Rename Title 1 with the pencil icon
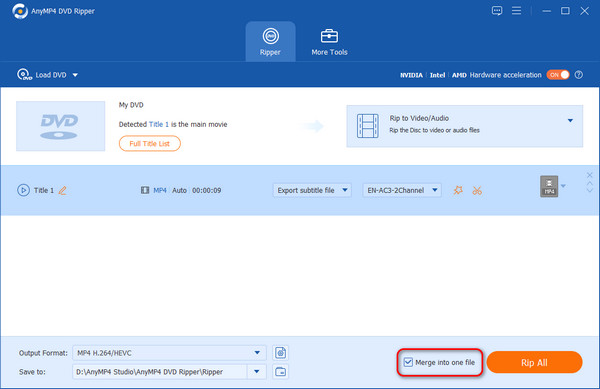The image size is (600, 389). 62,190
